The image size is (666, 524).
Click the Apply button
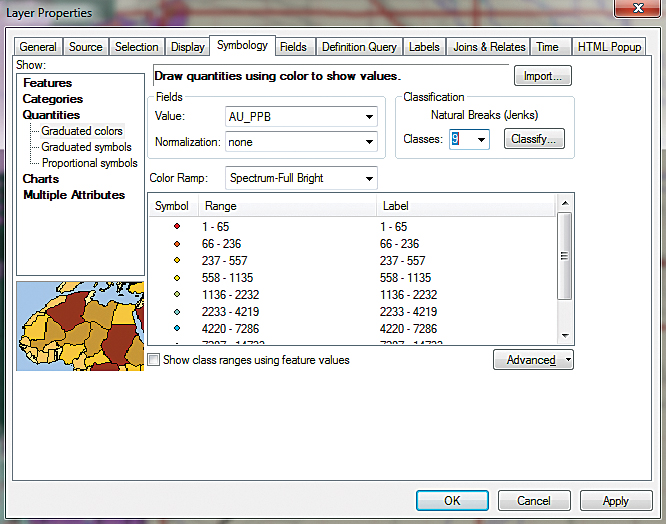point(616,501)
